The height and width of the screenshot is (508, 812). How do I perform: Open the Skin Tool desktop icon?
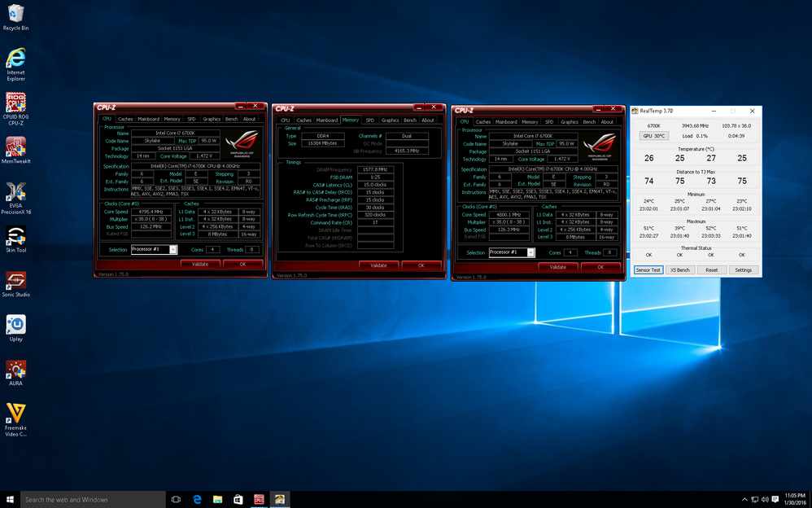tap(15, 239)
